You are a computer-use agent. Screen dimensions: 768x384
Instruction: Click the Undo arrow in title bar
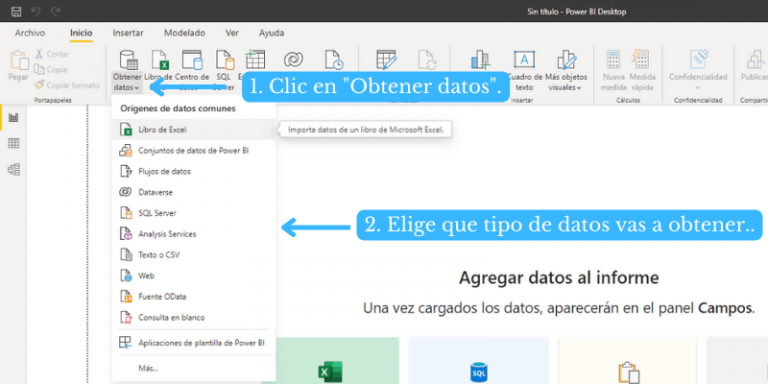pyautogui.click(x=36, y=11)
